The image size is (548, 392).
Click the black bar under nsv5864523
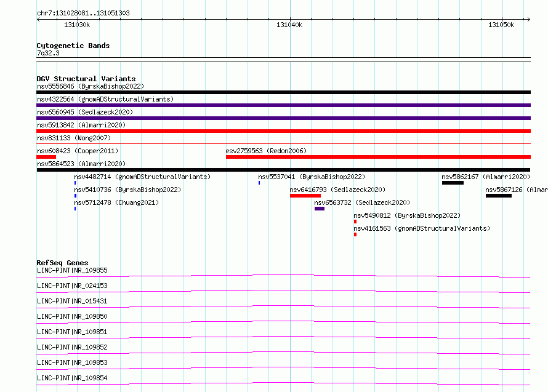283,170
